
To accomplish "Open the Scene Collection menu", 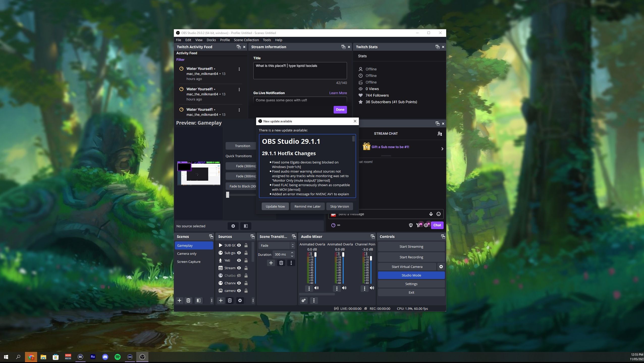I will click(246, 40).
